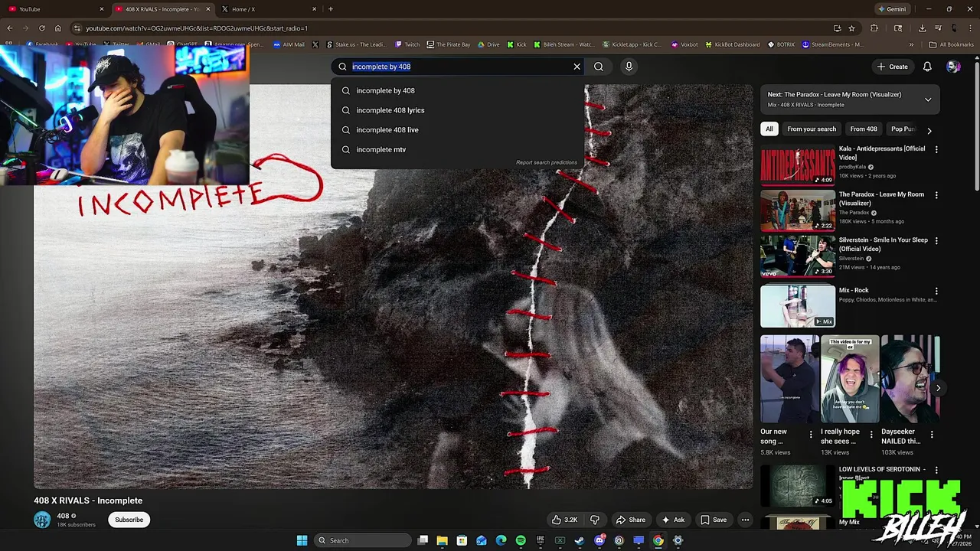The height and width of the screenshot is (551, 980).
Task: Reload the page in Chrome
Action: coord(41,28)
